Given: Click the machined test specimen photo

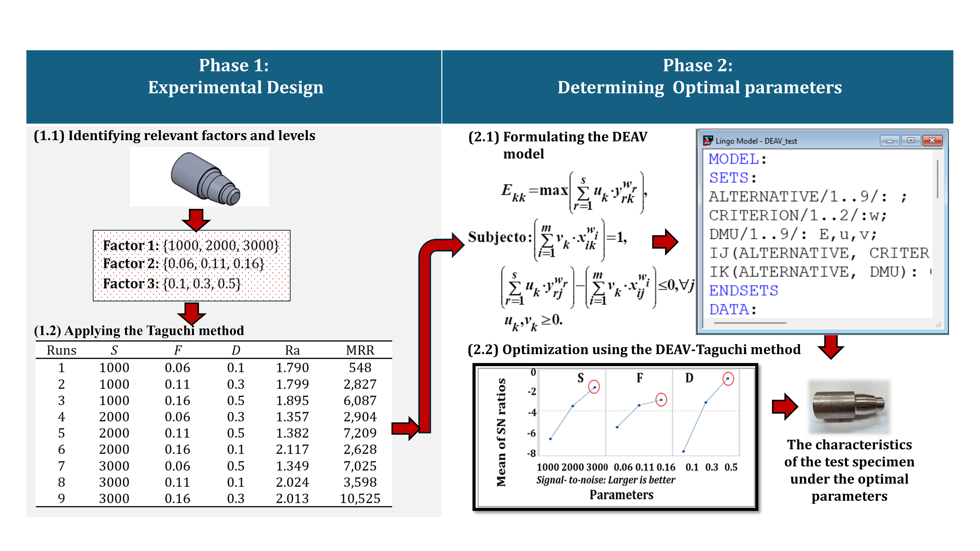Looking at the screenshot, I should click(x=849, y=407).
